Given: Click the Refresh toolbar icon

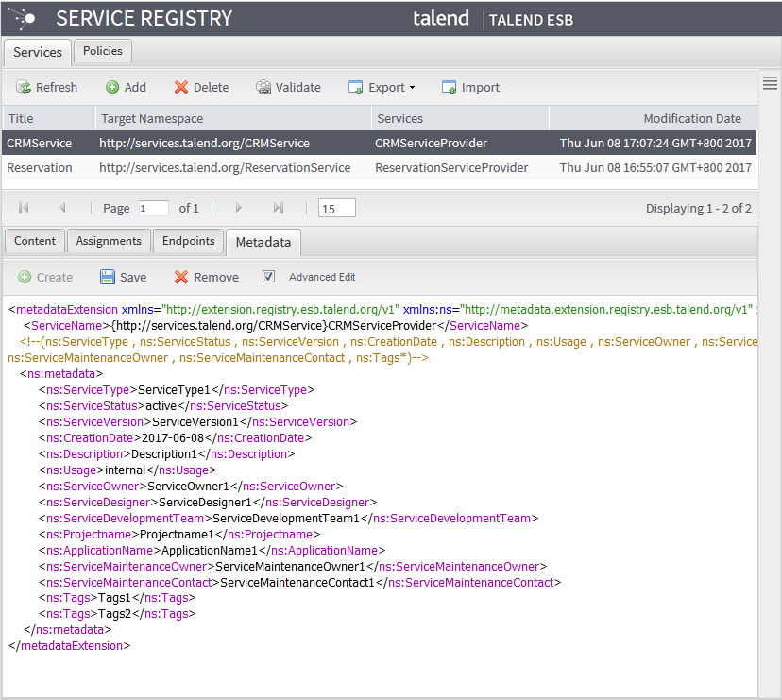Looking at the screenshot, I should click(x=24, y=88).
